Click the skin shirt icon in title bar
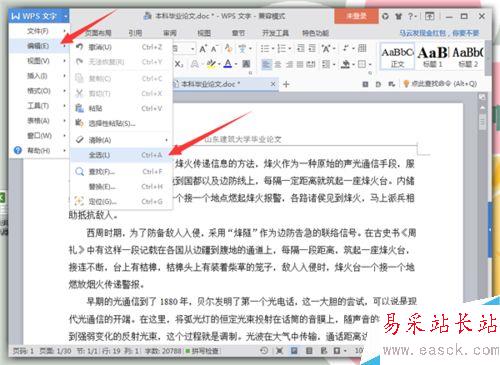 398,16
